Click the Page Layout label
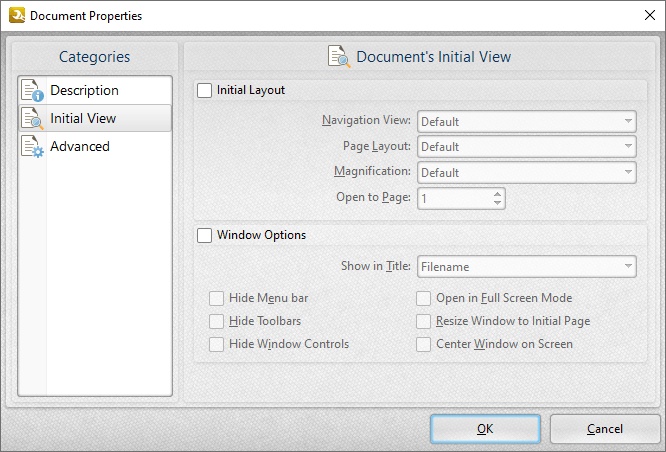The height and width of the screenshot is (452, 666). 377,146
